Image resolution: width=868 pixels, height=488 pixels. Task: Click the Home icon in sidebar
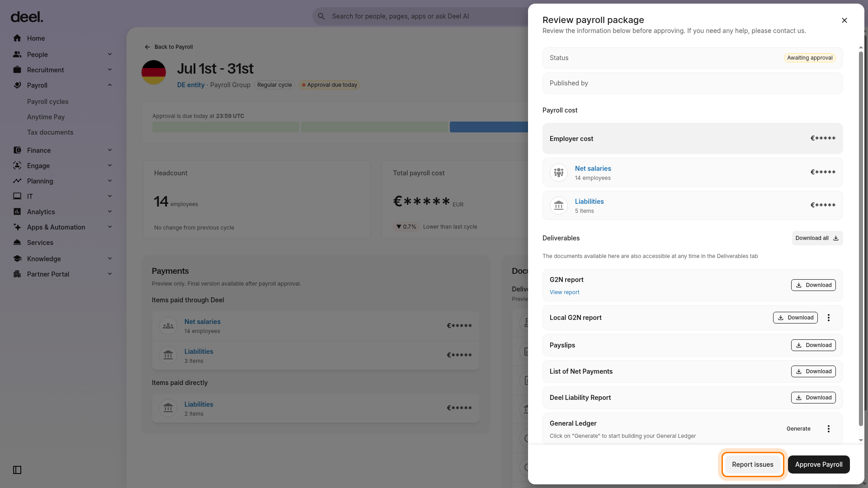pos(17,38)
